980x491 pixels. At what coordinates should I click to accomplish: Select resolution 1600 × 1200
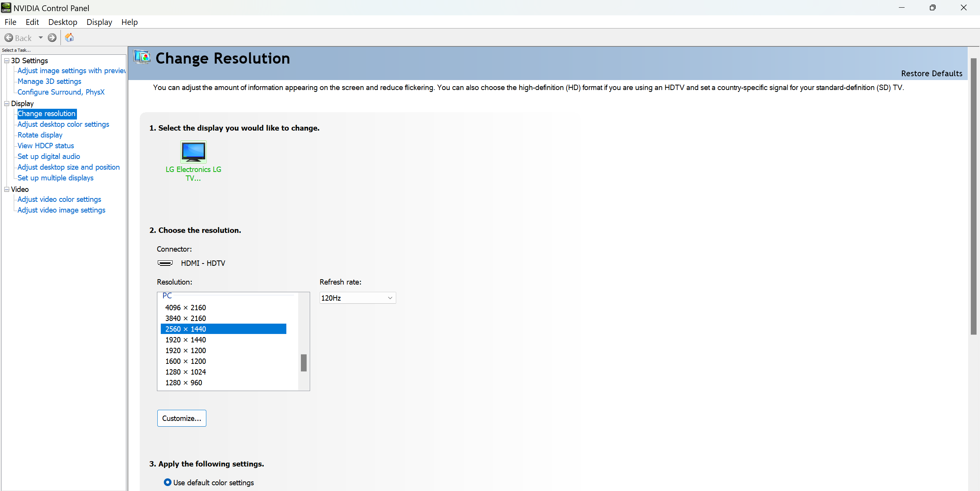224,361
